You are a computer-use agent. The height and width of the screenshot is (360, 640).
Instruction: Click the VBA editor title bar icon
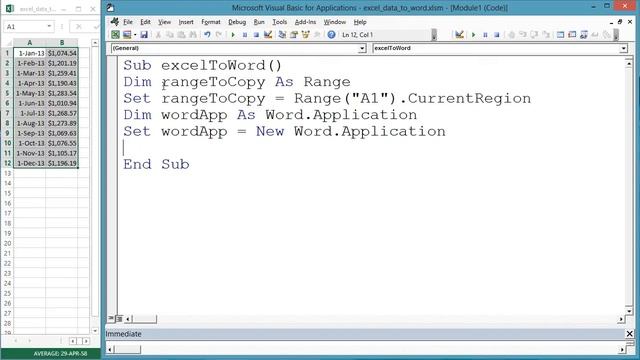click(x=111, y=7)
